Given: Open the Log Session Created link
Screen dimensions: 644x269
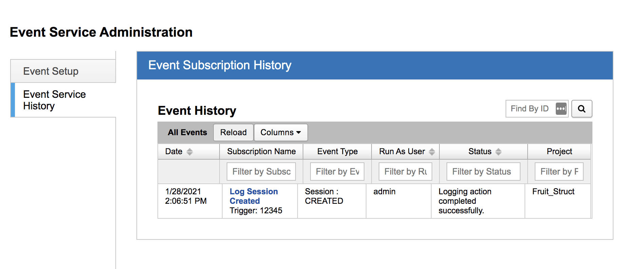Looking at the screenshot, I should [253, 196].
